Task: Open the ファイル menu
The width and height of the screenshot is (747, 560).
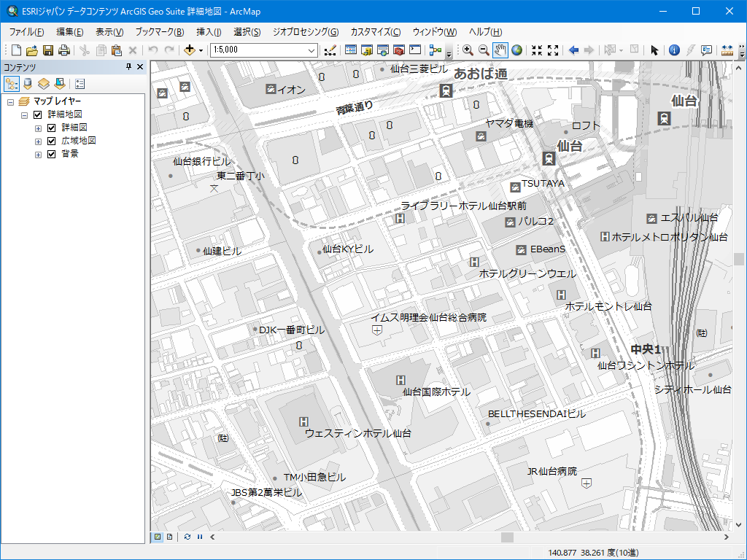Action: (x=27, y=32)
